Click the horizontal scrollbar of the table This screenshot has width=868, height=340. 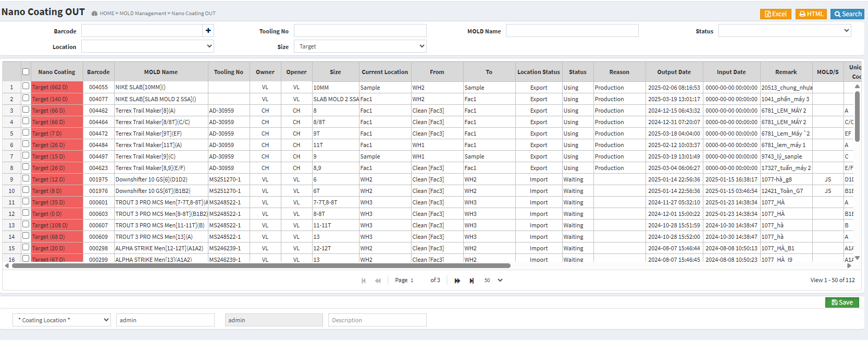point(261,266)
